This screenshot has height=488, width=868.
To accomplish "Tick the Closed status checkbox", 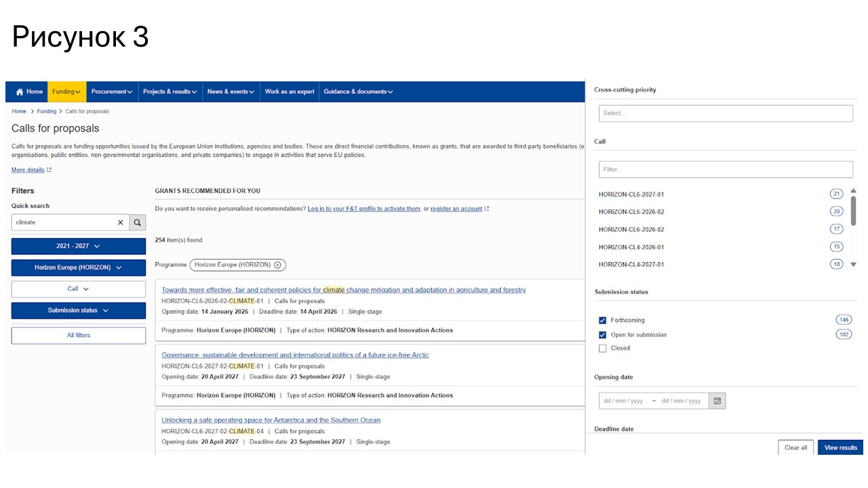I will click(602, 348).
